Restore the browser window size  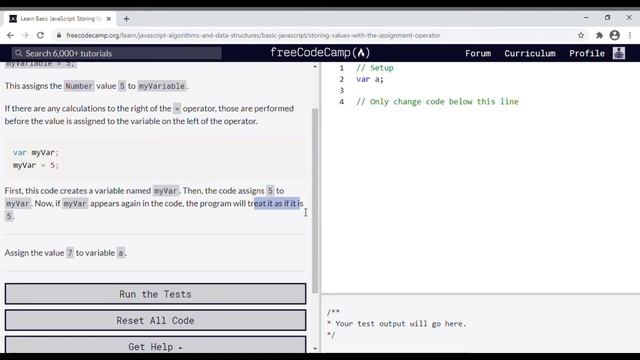click(607, 18)
